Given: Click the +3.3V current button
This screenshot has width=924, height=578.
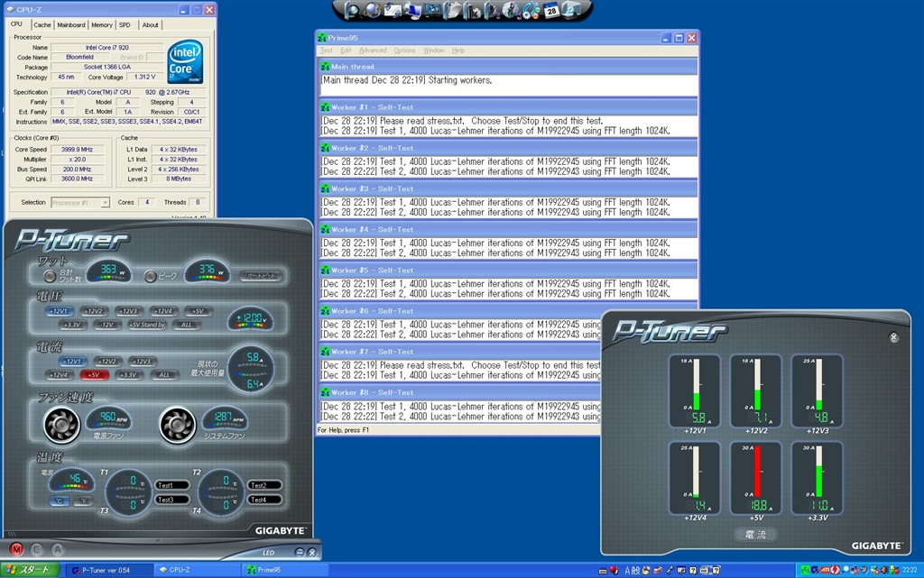Looking at the screenshot, I should point(129,374).
